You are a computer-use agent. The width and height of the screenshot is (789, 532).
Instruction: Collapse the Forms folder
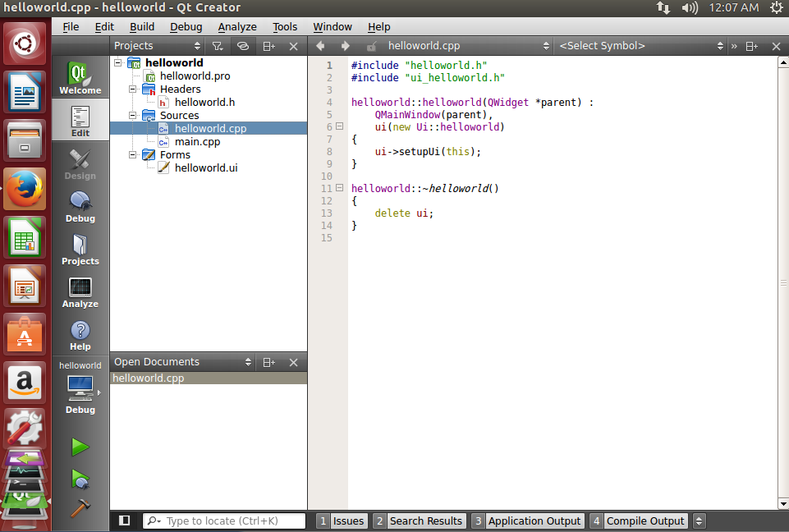tap(132, 154)
